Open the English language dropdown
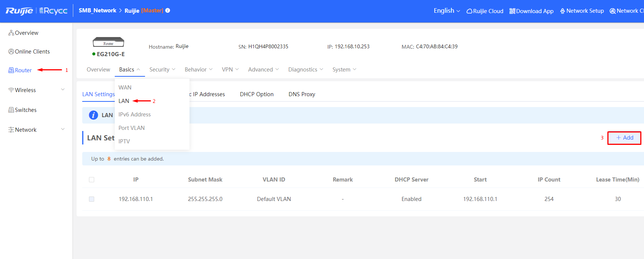The height and width of the screenshot is (259, 644). 447,11
